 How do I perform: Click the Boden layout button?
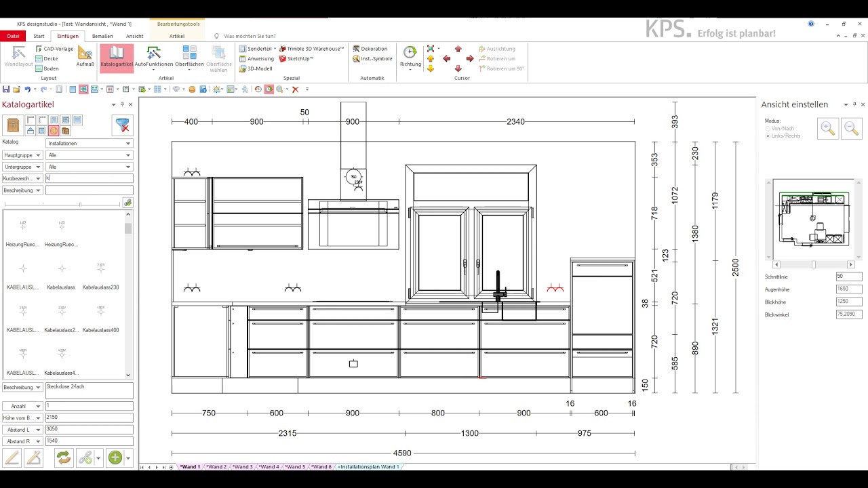coord(47,68)
